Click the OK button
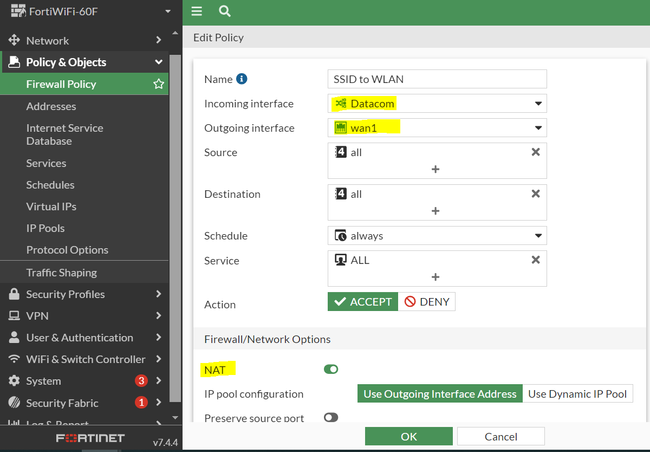The image size is (650, 452). (x=409, y=436)
